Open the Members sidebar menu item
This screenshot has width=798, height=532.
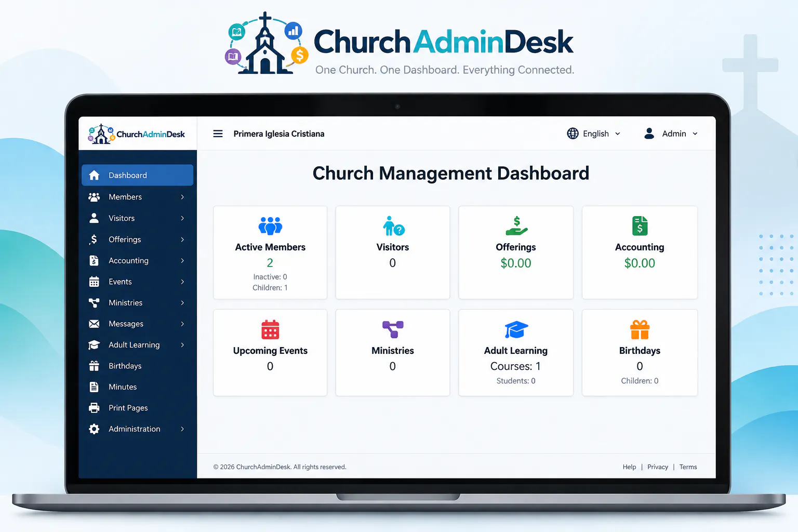137,197
